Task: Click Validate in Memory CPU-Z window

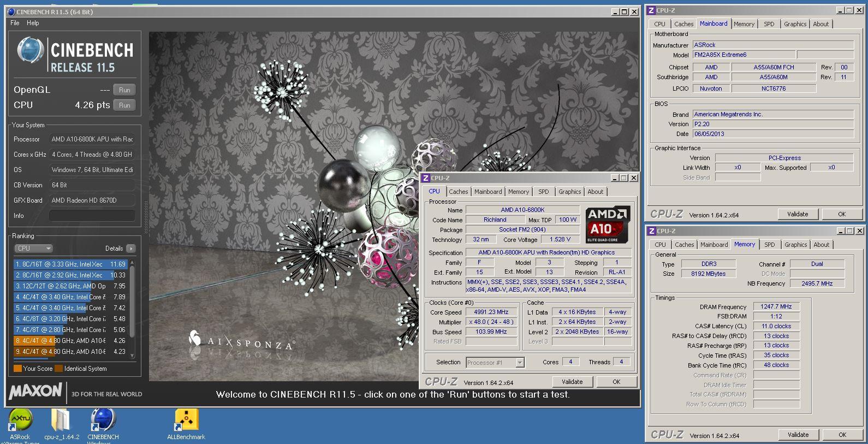Action: pos(798,435)
